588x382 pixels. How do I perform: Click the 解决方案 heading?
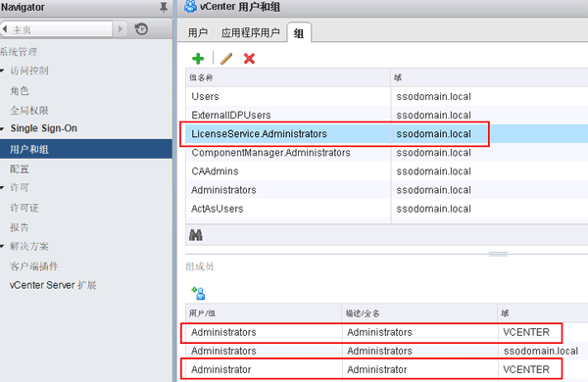point(29,246)
